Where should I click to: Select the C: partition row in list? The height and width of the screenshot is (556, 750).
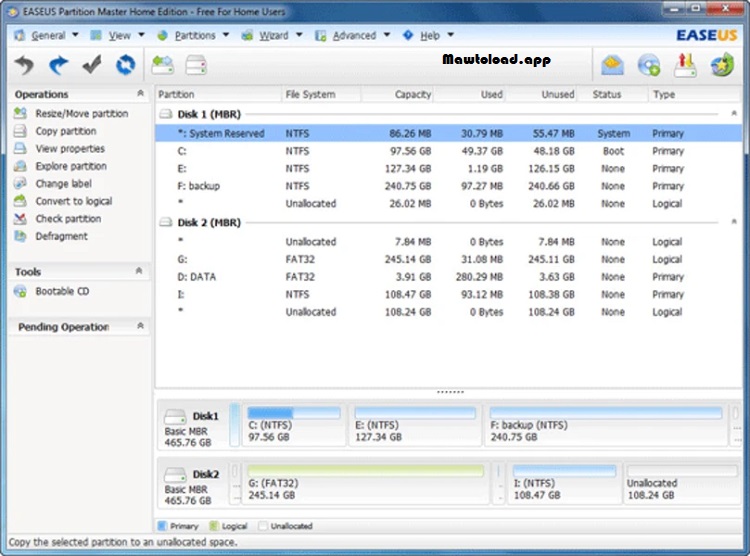pyautogui.click(x=448, y=151)
